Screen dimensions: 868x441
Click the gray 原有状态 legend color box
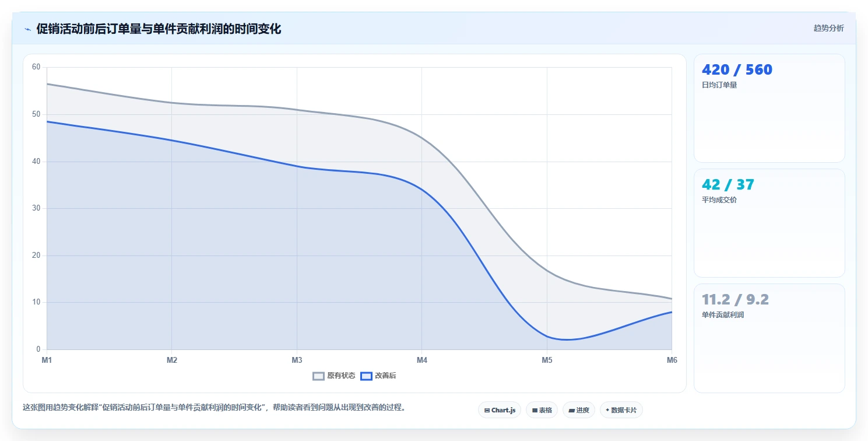pos(318,376)
